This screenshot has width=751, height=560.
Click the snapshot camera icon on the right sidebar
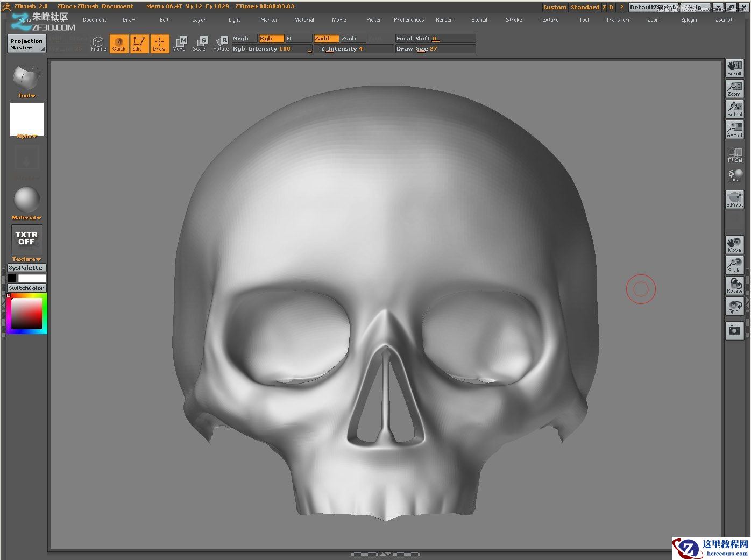[734, 330]
